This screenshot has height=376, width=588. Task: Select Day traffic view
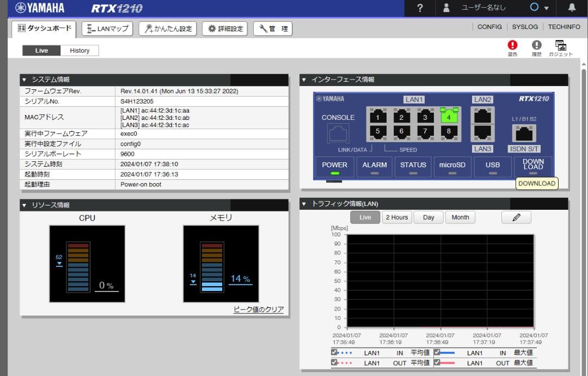[x=428, y=217]
